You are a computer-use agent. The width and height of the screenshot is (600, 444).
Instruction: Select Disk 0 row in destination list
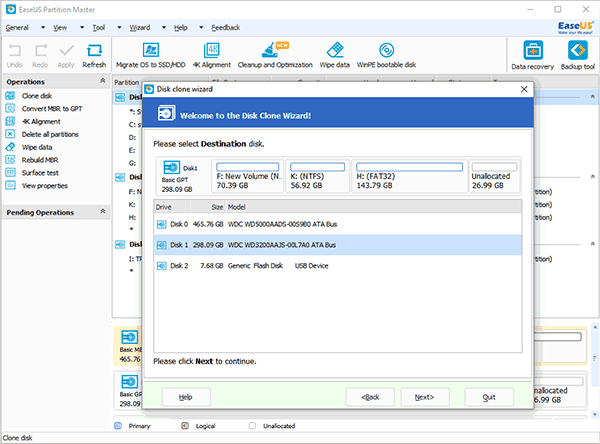click(x=338, y=224)
